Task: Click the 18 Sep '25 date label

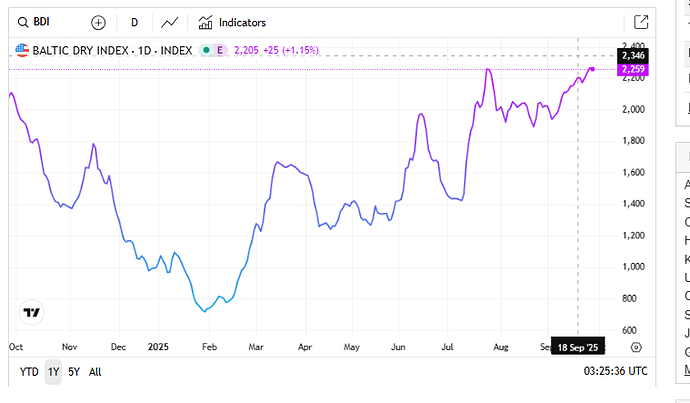Action: pos(578,348)
